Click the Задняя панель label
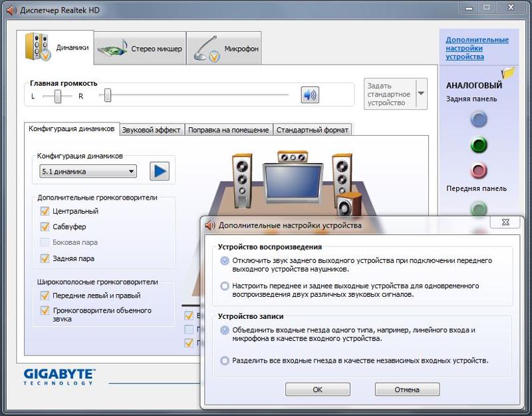The image size is (532, 416). [471, 99]
